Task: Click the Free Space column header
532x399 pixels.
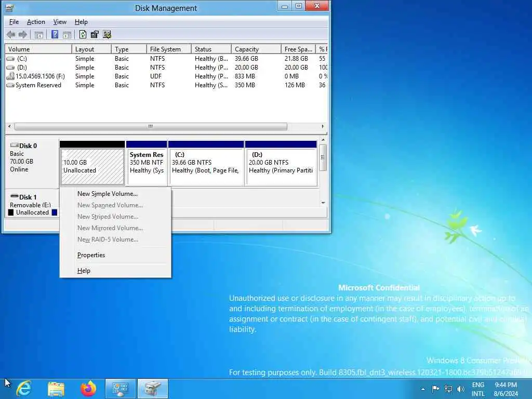Action: point(298,49)
